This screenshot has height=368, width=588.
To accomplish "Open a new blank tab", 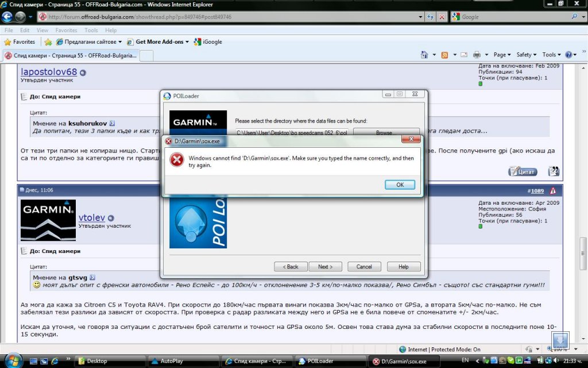I will (x=146, y=56).
